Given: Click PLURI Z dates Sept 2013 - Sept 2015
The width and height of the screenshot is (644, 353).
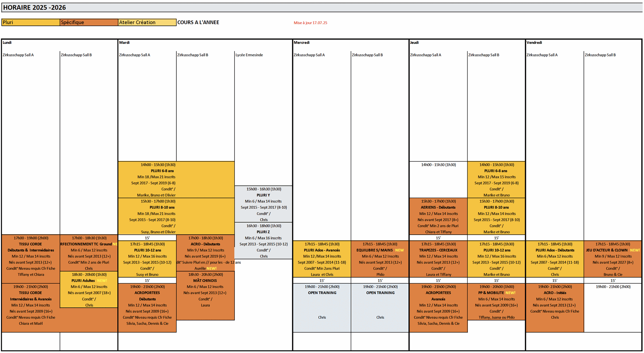Looking at the screenshot, I should (x=263, y=244).
